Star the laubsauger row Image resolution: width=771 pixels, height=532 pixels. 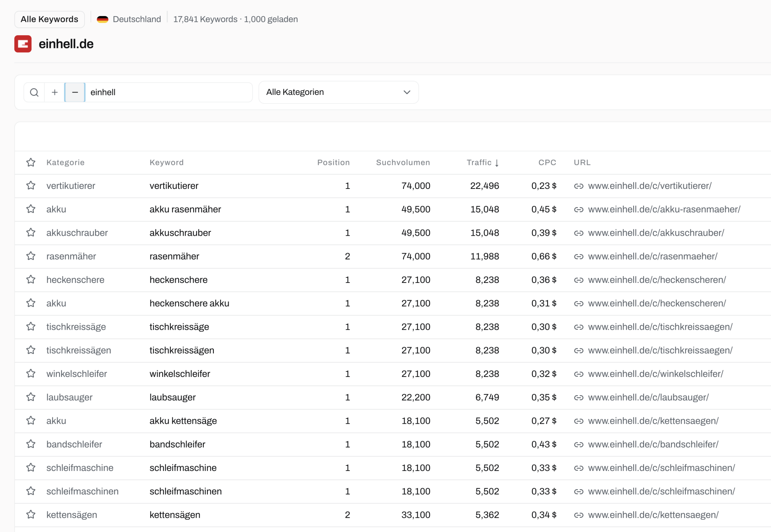coord(31,397)
